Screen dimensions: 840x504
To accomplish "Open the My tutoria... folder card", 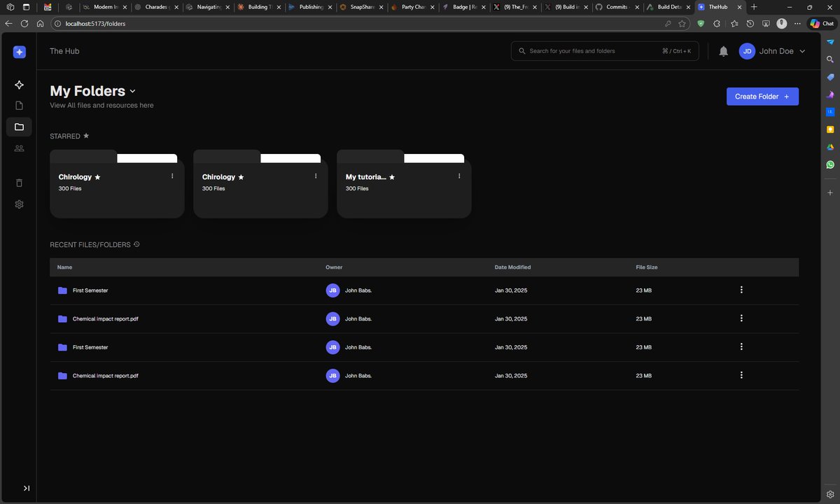I will click(404, 185).
